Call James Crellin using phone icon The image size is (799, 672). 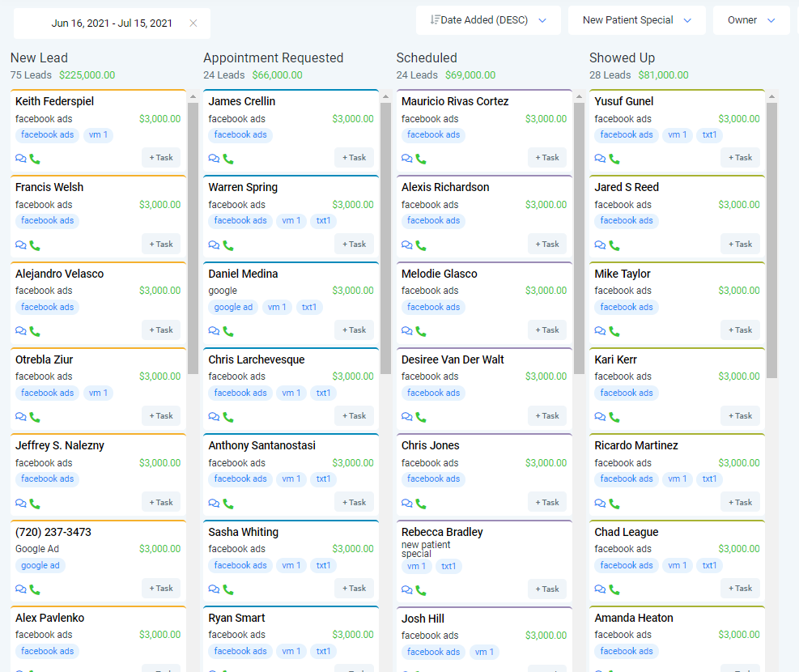[228, 159]
